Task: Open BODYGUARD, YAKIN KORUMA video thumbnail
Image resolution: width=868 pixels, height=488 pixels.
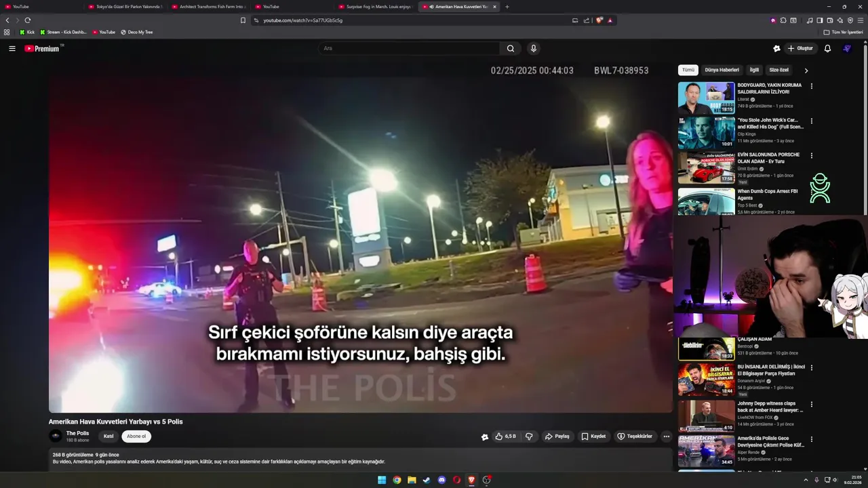Action: pos(706,98)
